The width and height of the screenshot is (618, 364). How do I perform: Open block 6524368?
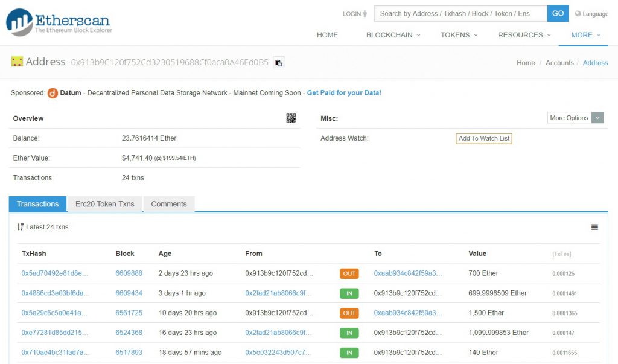[129, 333]
